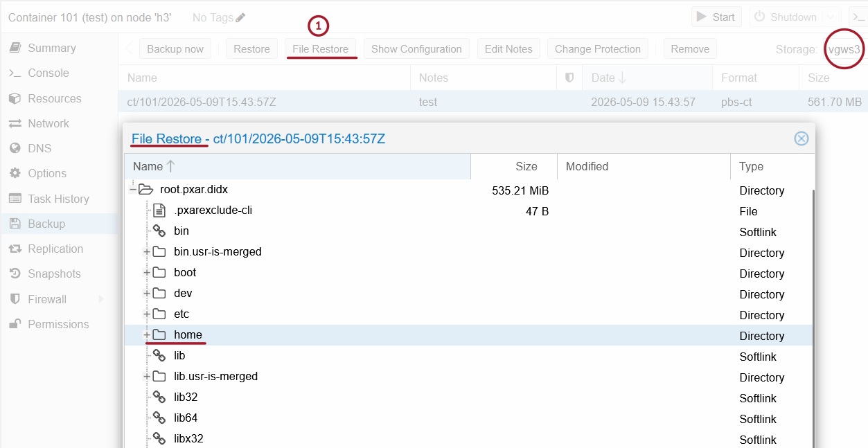Click the Snapshots history icon
The width and height of the screenshot is (868, 448).
coord(15,274)
